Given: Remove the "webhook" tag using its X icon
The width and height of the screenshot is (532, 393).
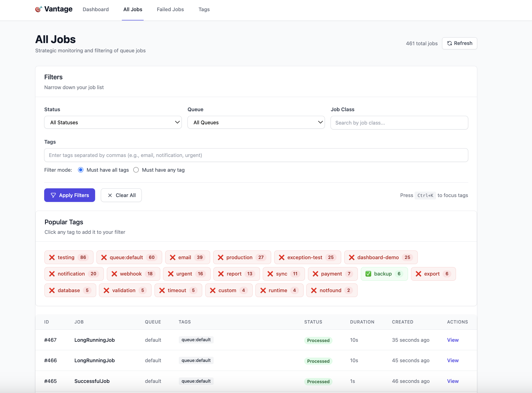Looking at the screenshot, I should click(x=114, y=274).
